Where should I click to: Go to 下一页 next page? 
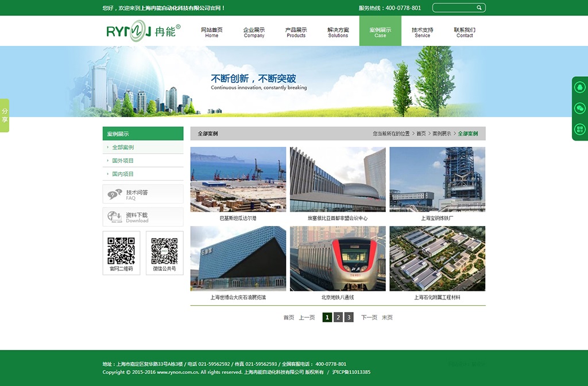click(x=369, y=318)
